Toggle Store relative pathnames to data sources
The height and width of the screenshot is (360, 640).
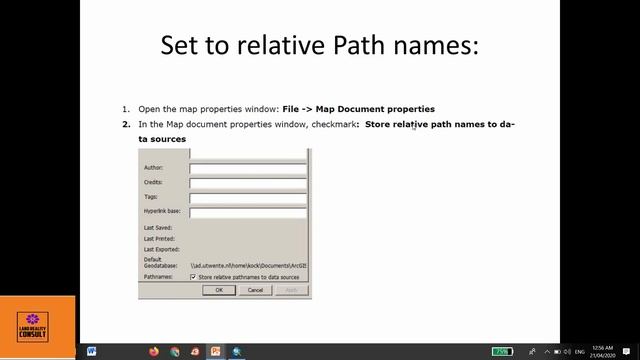click(193, 277)
